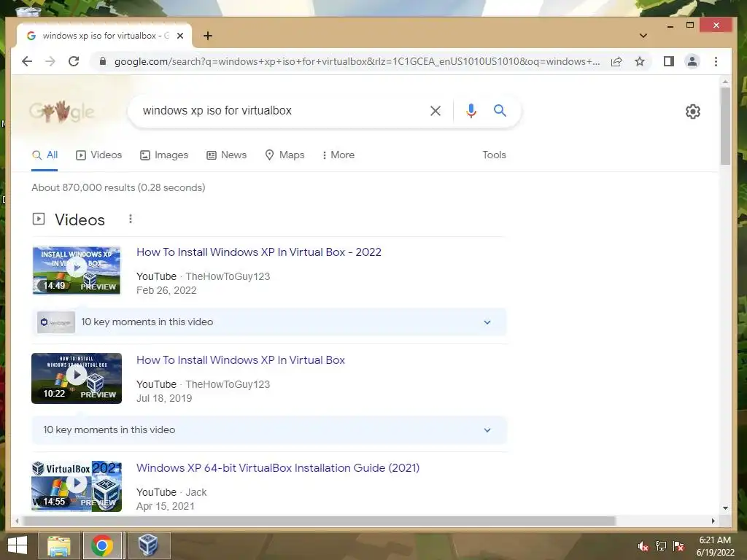
Task: Open the search Tools options
Action: [x=494, y=155]
